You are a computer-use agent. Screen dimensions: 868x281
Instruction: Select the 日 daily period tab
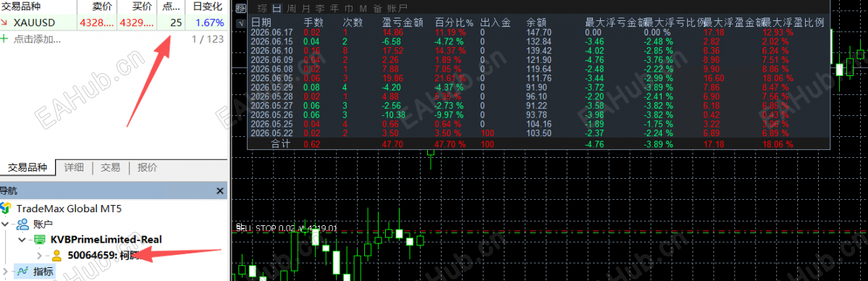277,8
